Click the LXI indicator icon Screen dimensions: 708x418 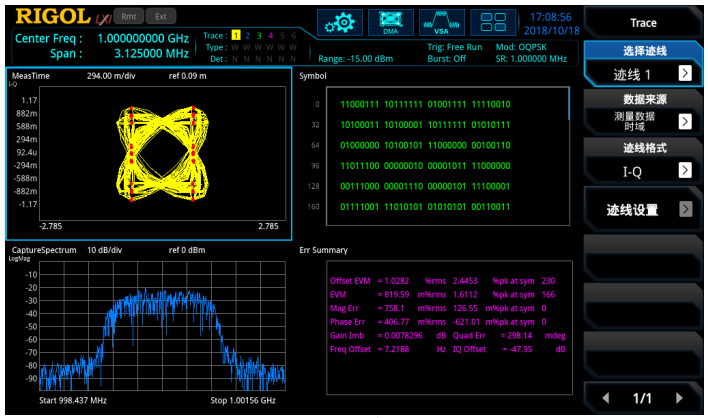tap(103, 18)
